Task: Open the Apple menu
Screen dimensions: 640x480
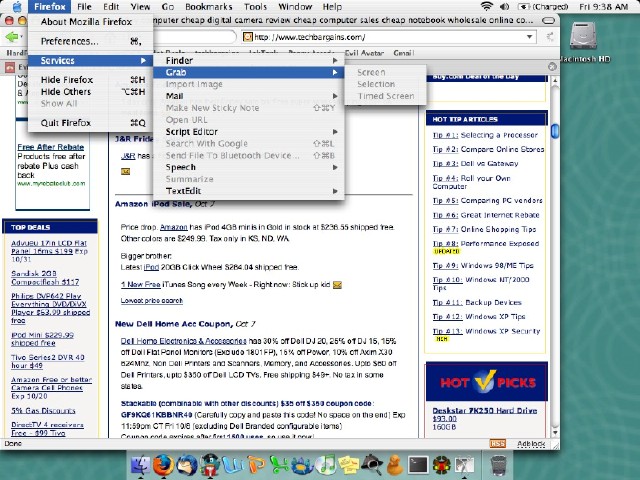Action: click(17, 7)
